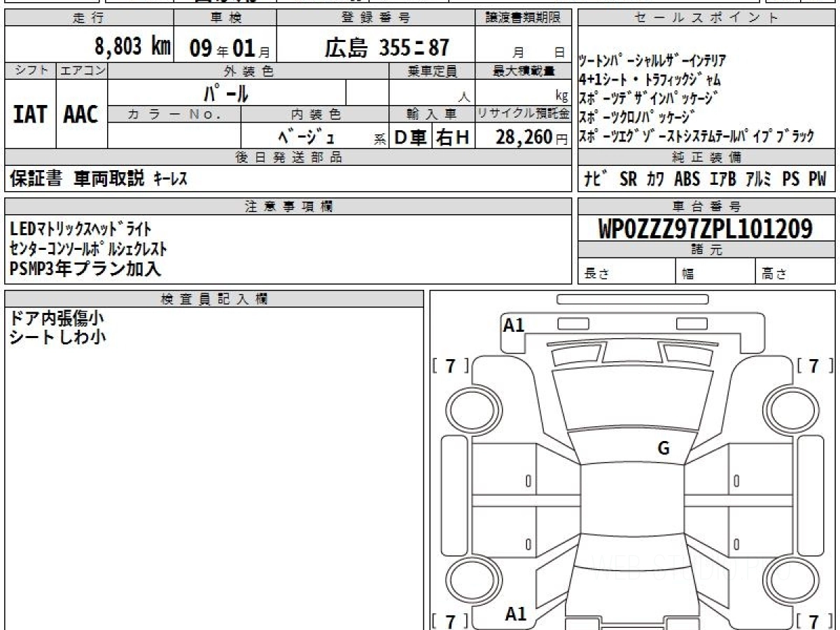The width and height of the screenshot is (840, 630).
Task: Click the ドア内張傷小 inspector note
Action: pyautogui.click(x=57, y=318)
